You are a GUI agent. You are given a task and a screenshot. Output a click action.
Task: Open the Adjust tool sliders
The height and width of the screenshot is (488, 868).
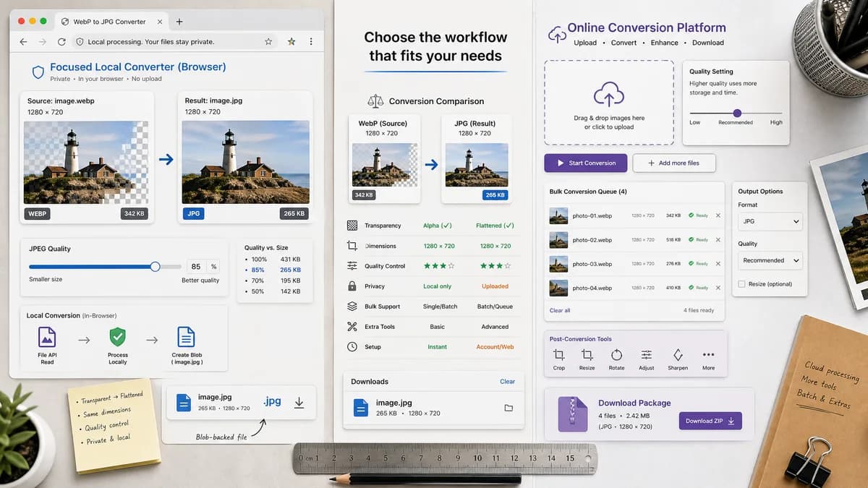click(x=647, y=355)
